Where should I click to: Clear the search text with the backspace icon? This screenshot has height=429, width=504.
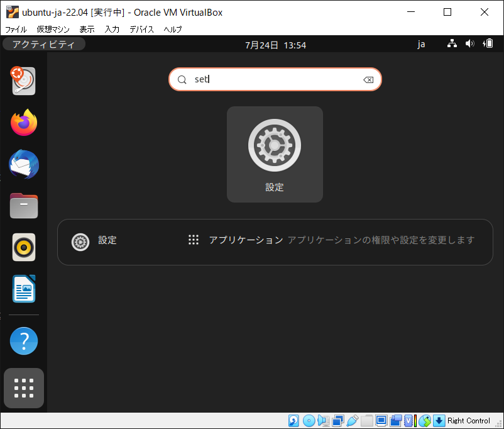tap(368, 80)
